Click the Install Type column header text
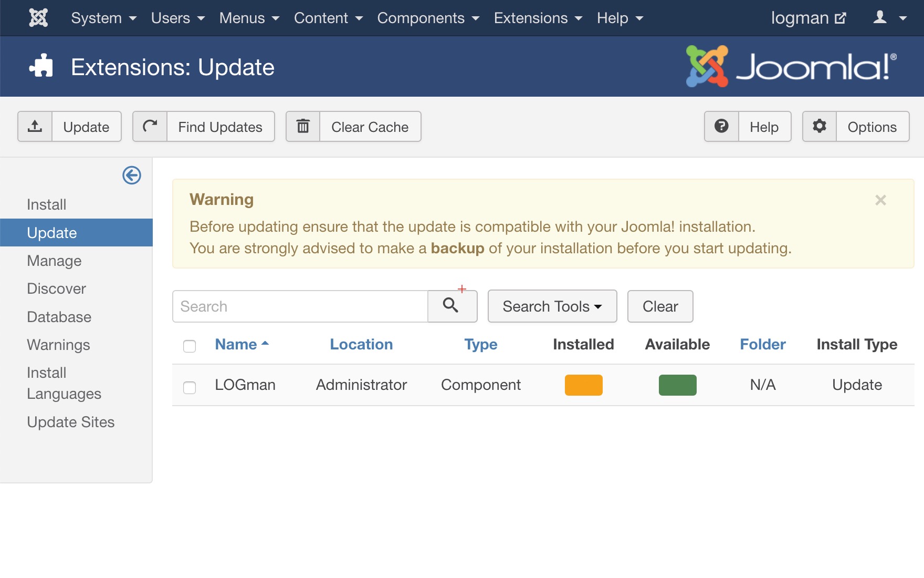 (857, 344)
